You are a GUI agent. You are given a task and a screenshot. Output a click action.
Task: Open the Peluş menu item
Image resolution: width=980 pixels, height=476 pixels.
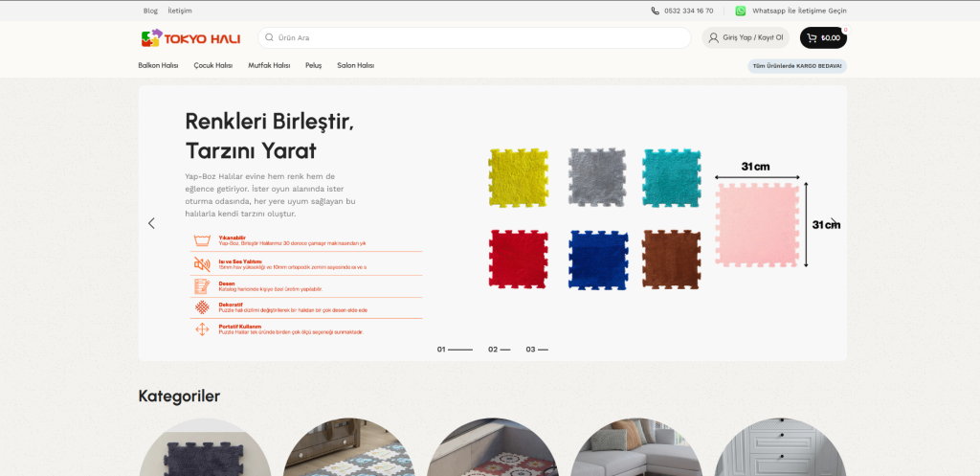click(x=313, y=65)
